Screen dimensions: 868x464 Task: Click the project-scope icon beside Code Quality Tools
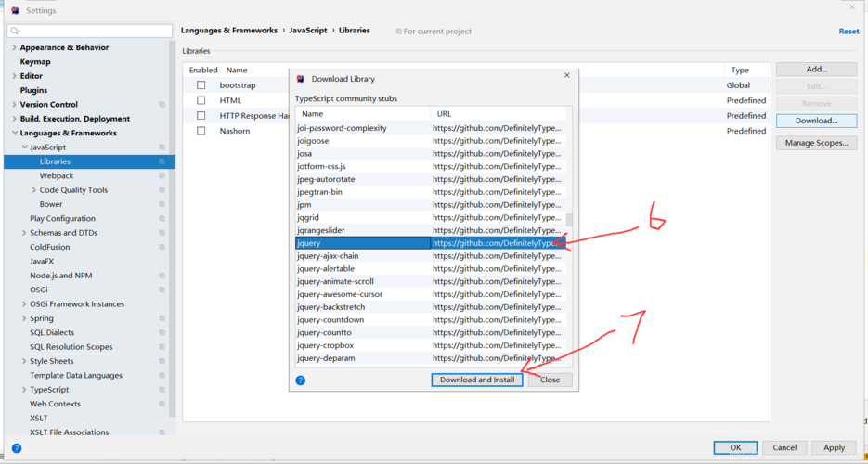point(162,190)
